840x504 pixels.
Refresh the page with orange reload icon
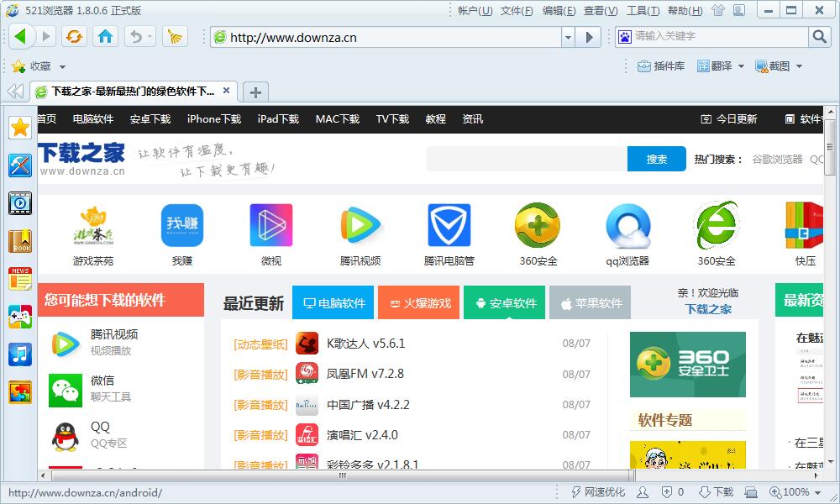point(74,36)
